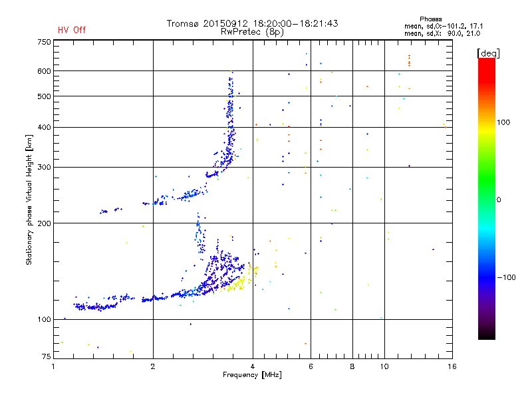Click the '0' label beside color bar
The image size is (532, 399).
pyautogui.click(x=499, y=200)
